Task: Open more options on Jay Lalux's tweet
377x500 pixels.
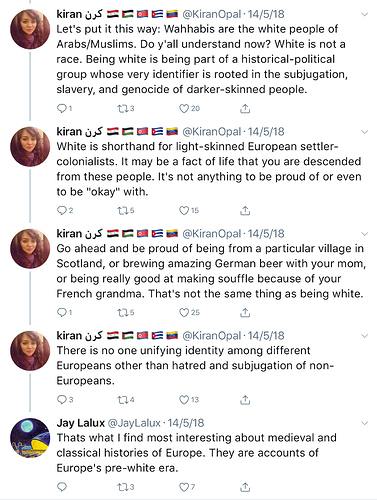Action: [x=365, y=423]
